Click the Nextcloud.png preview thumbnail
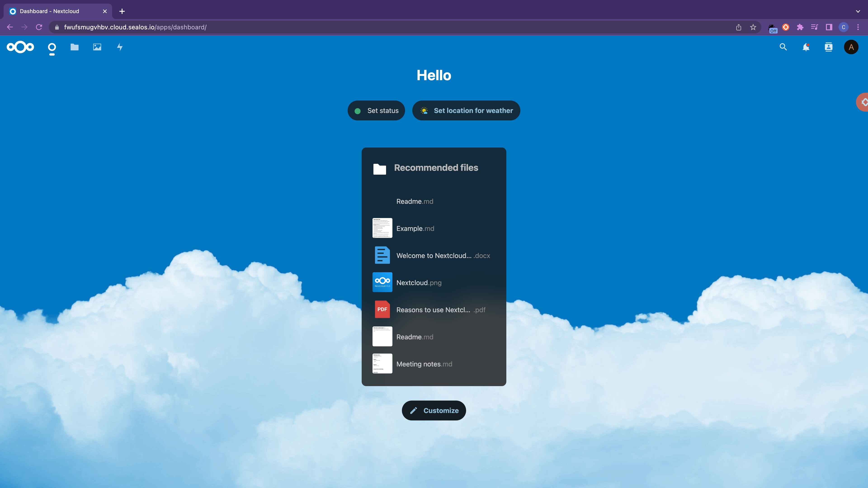868x488 pixels. click(382, 282)
